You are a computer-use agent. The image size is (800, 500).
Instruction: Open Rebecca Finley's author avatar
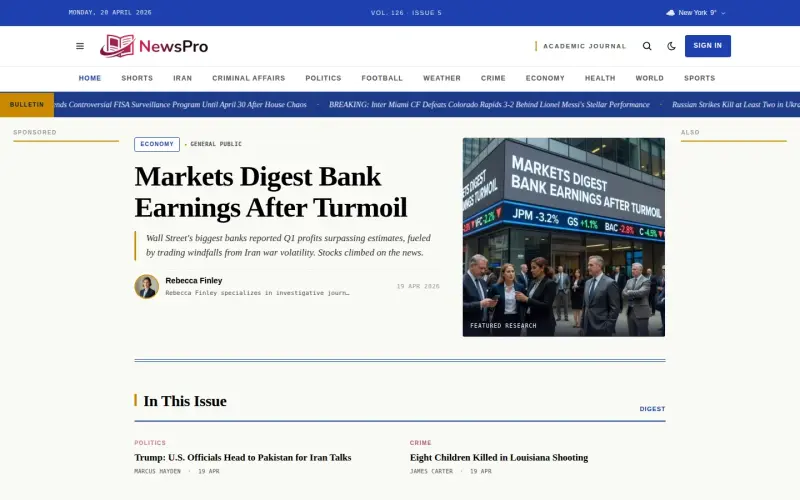coord(147,287)
